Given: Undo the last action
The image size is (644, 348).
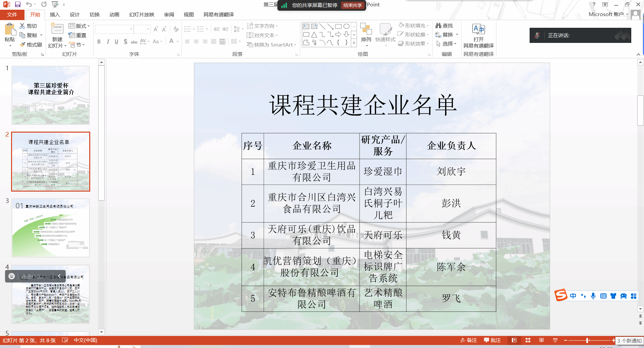Looking at the screenshot, I should [x=29, y=4].
